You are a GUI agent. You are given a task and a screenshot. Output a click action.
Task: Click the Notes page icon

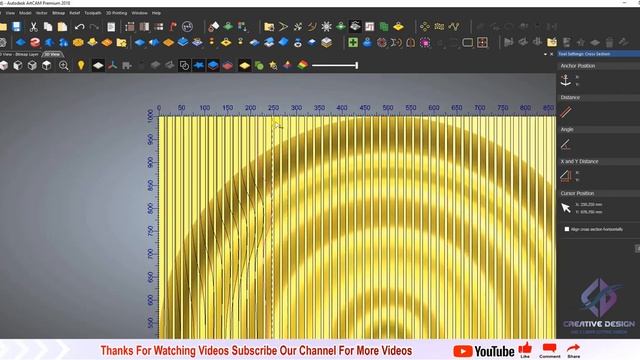[x=111, y=27]
